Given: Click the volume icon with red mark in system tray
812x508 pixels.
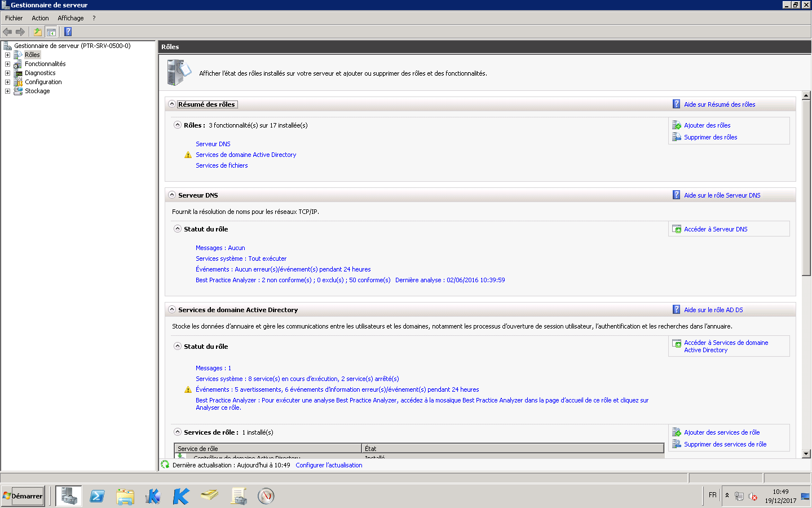Looking at the screenshot, I should click(x=753, y=496).
